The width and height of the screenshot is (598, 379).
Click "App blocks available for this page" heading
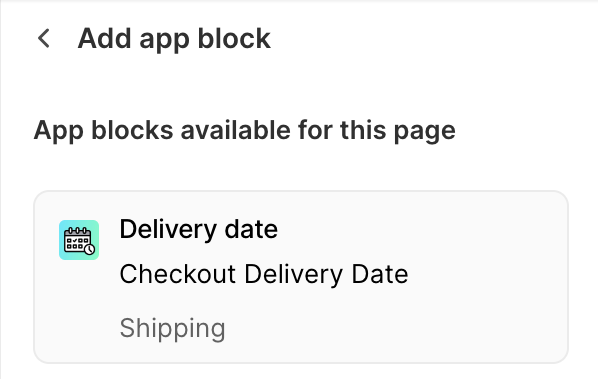[244, 130]
